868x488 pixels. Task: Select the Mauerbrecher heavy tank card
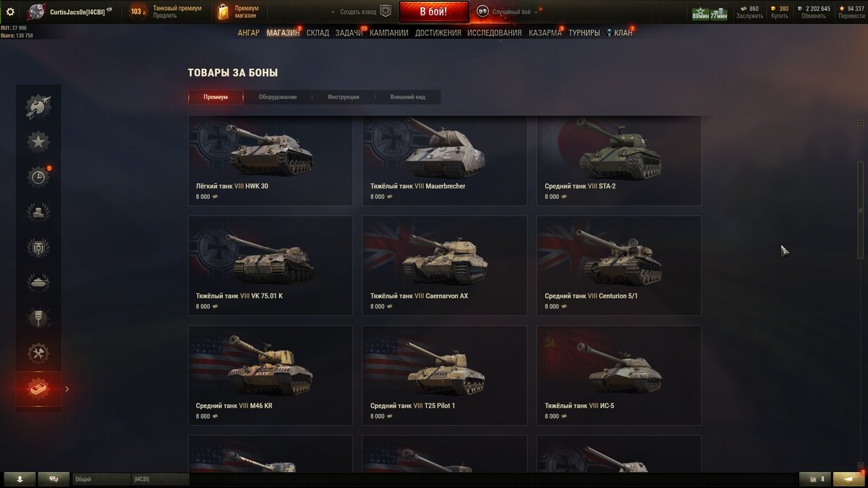[445, 160]
